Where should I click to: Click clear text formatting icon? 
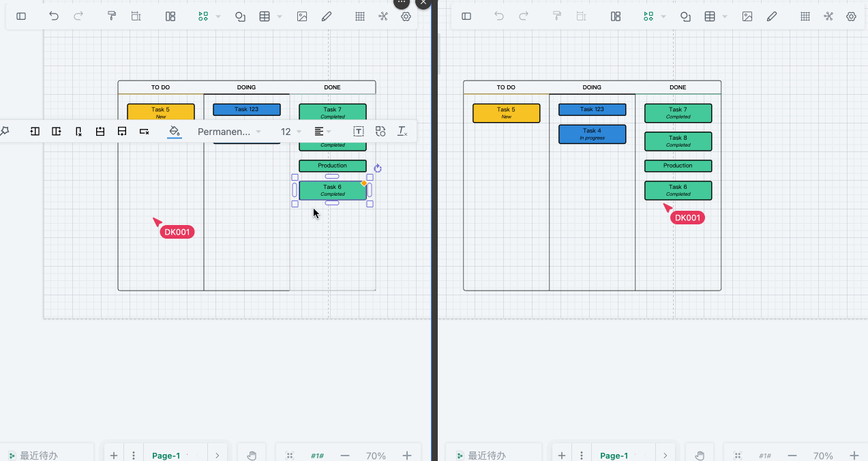[x=402, y=132]
